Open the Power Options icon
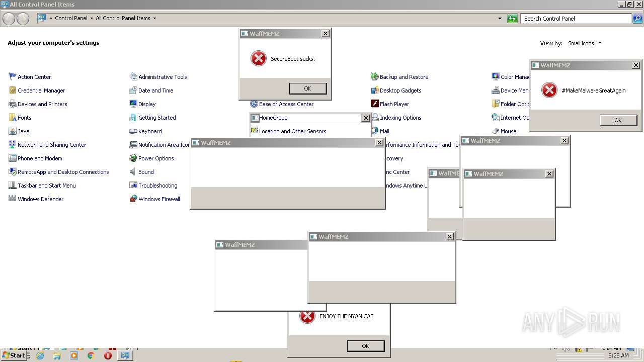 click(x=133, y=158)
